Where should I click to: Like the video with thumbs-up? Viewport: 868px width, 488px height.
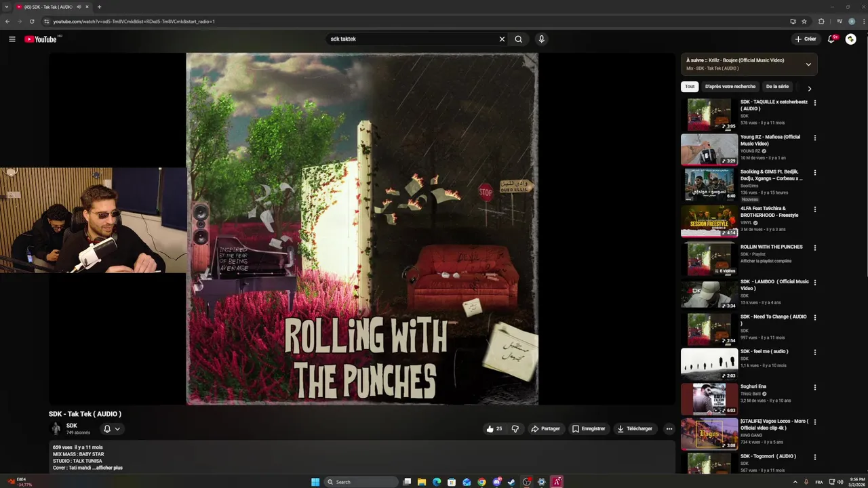pos(494,428)
